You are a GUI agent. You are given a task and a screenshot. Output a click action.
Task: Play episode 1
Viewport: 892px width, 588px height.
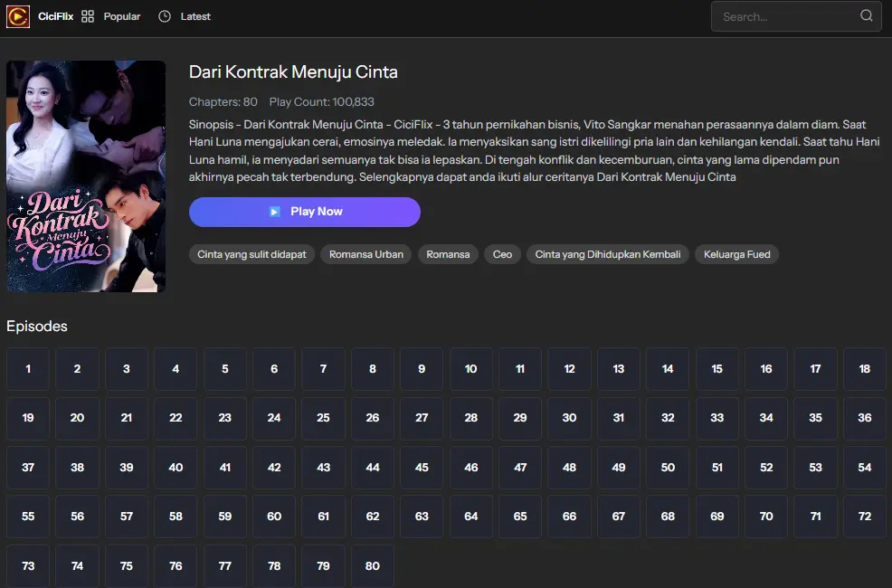click(x=28, y=369)
